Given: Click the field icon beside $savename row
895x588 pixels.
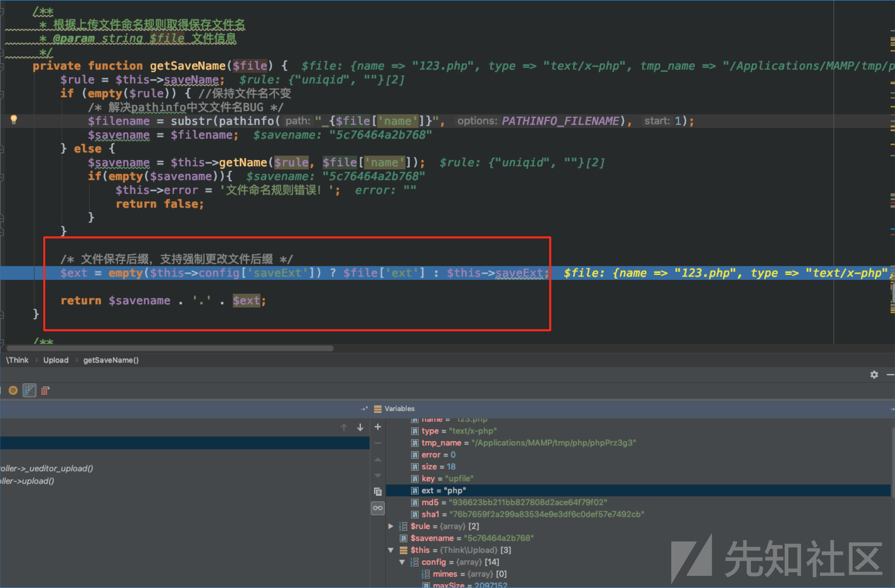Looking at the screenshot, I should tap(403, 538).
